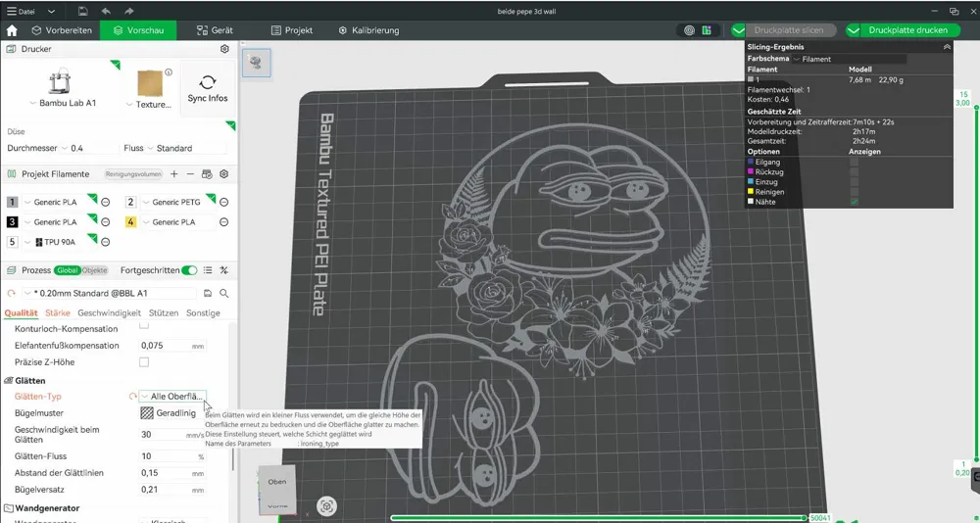
Task: Toggle Reinigen display checkbox
Action: [x=854, y=192]
